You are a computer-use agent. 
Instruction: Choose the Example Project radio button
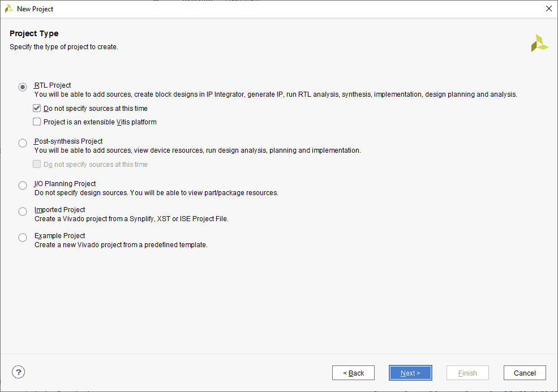click(x=23, y=237)
